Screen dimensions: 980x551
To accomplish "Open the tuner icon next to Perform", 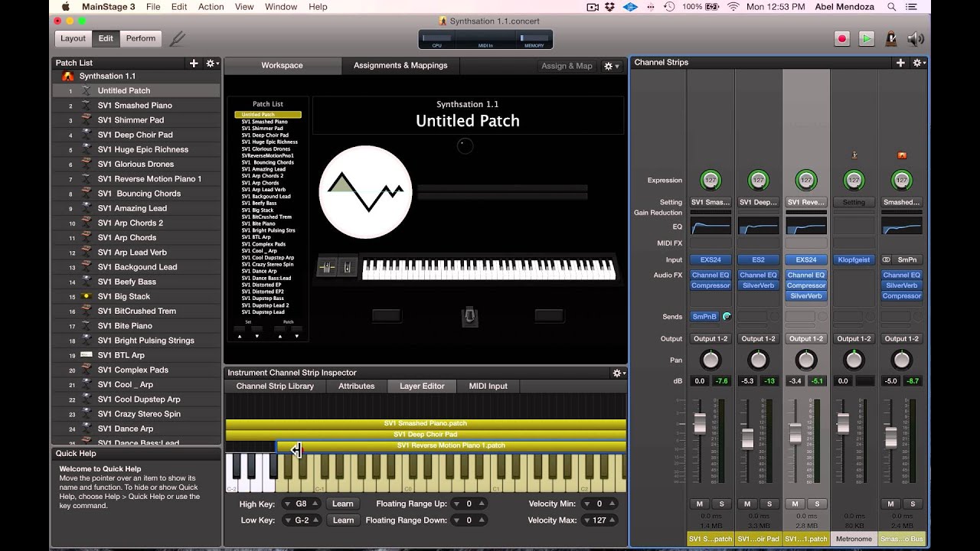I will coord(178,38).
